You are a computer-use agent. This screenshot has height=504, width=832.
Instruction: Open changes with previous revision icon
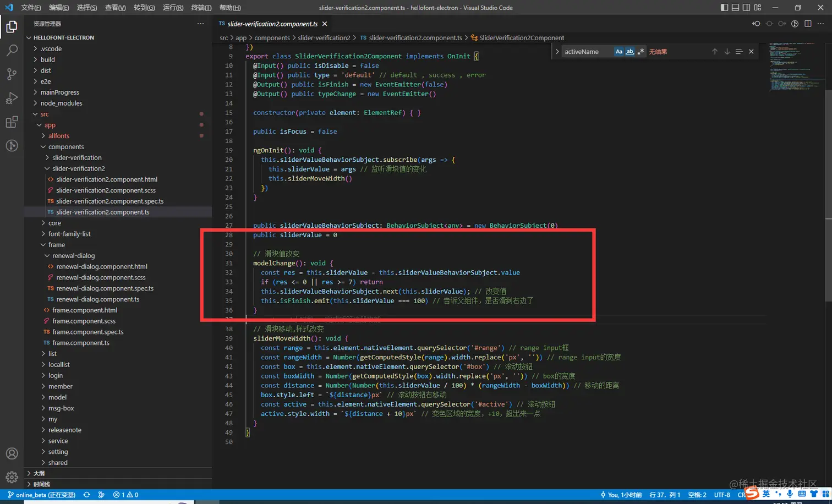[x=756, y=24]
